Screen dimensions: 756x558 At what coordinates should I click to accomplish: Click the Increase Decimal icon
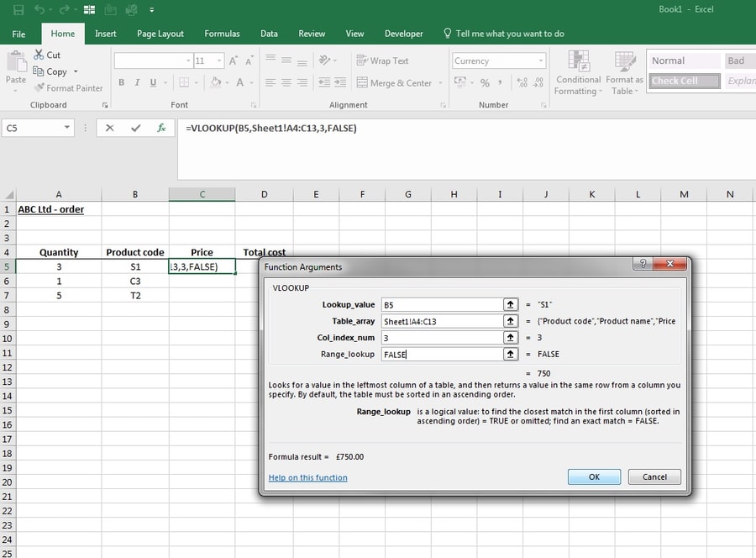(522, 82)
